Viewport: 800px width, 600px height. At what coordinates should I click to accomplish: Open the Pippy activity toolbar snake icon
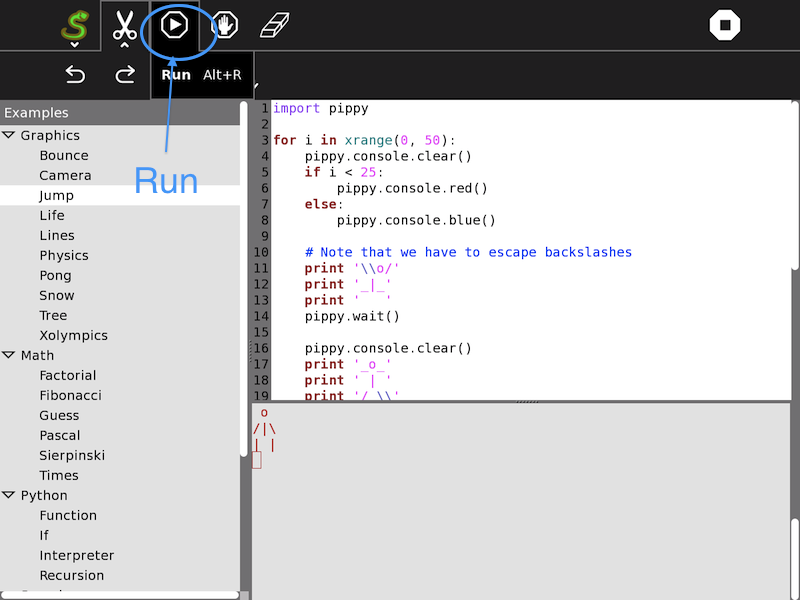click(73, 25)
